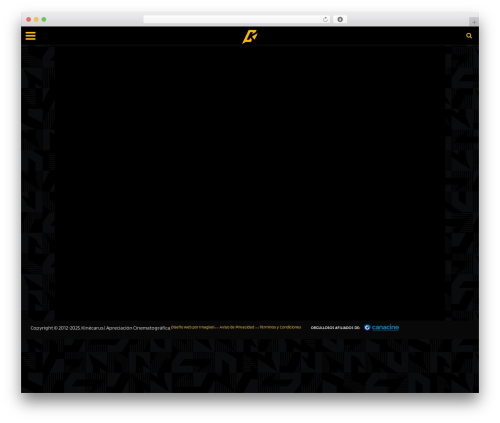
Task: Minimize window with the yellow button
Action: click(x=36, y=19)
